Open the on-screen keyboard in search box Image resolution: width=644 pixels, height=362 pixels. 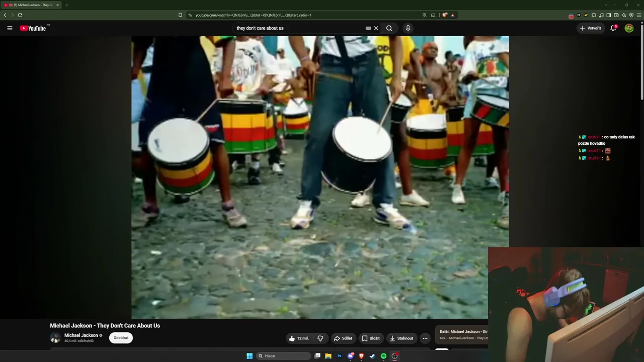pos(368,28)
